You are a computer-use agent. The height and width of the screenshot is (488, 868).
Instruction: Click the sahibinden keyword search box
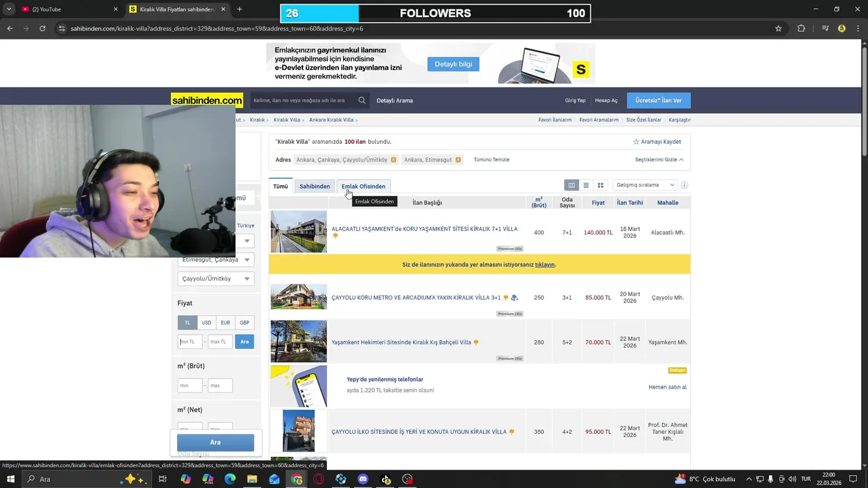click(302, 100)
